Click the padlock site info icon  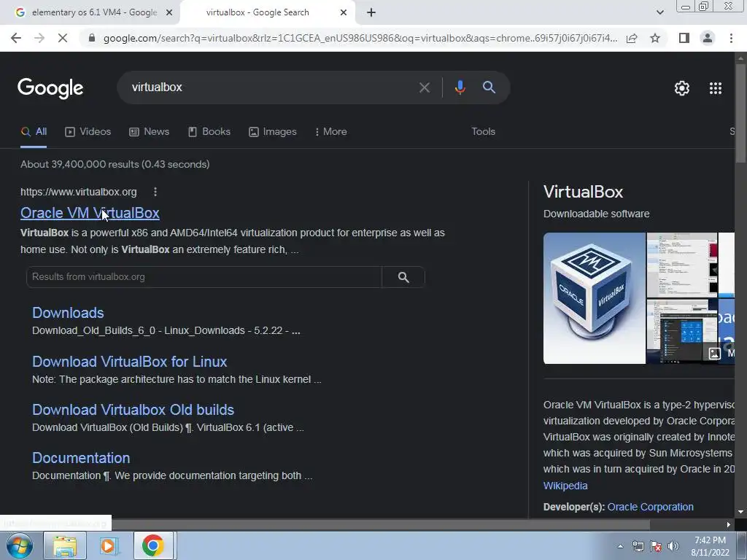92,38
